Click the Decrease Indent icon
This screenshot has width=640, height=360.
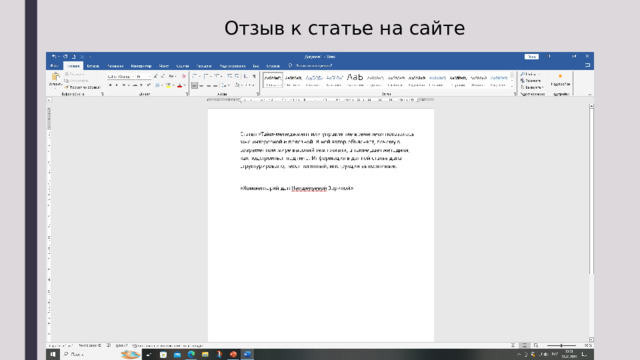[x=229, y=76]
